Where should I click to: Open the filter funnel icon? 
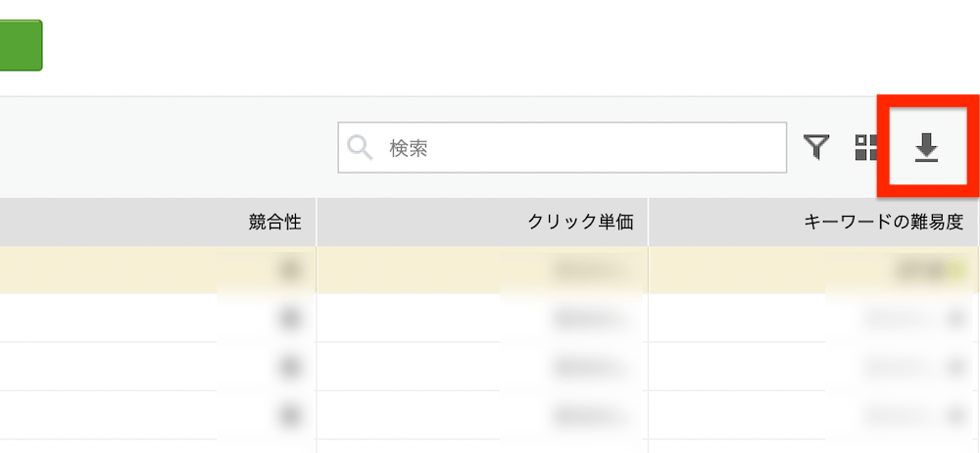coord(816,147)
